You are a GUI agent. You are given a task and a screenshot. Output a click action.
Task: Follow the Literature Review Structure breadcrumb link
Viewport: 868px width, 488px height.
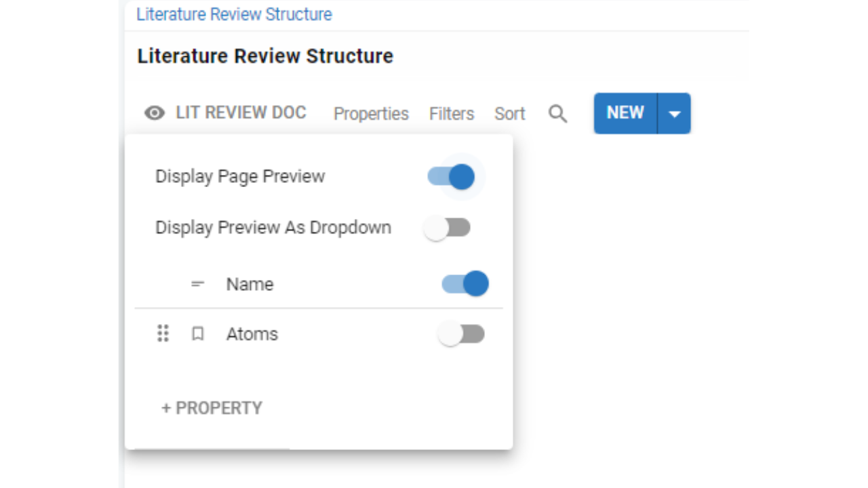(234, 14)
